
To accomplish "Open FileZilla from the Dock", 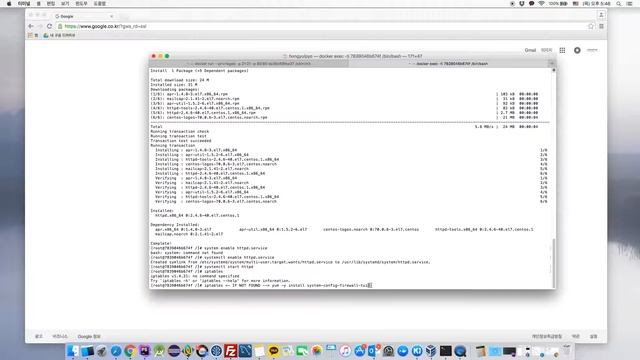I will 231,351.
